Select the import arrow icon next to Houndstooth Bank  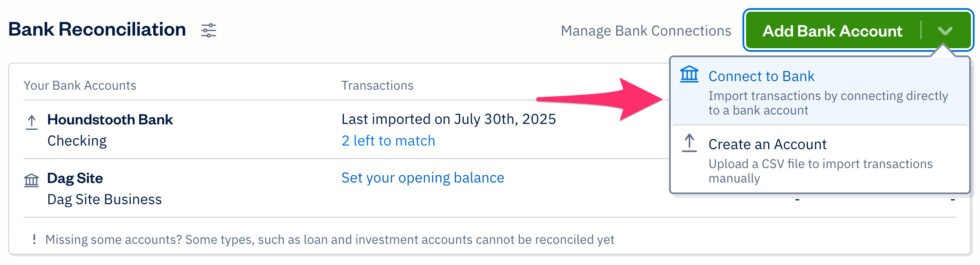[x=32, y=122]
